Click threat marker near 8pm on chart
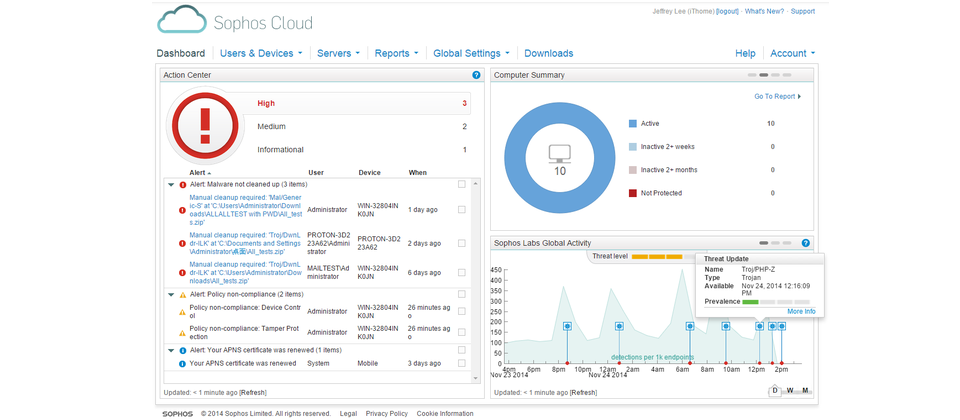Viewport: 960px width, 420px height. [567, 327]
